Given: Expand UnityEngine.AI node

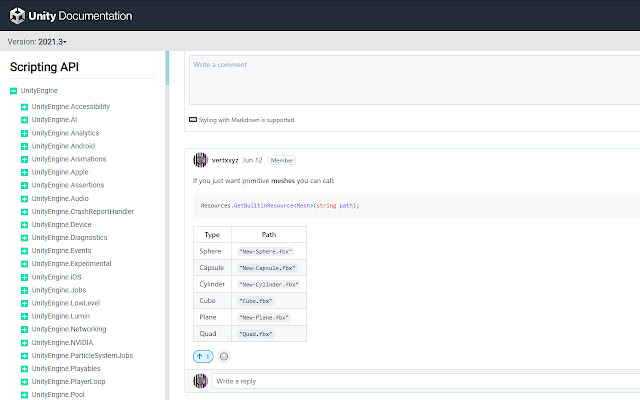Looking at the screenshot, I should click(x=24, y=120).
